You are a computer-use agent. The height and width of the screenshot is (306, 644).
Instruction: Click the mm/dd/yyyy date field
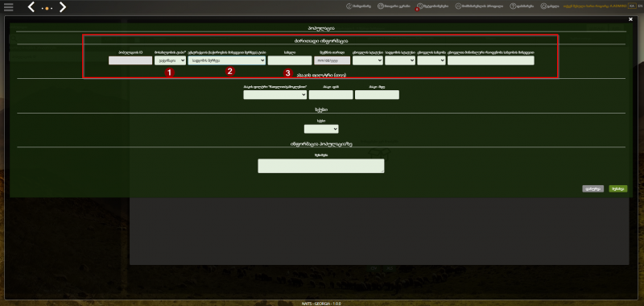point(332,60)
